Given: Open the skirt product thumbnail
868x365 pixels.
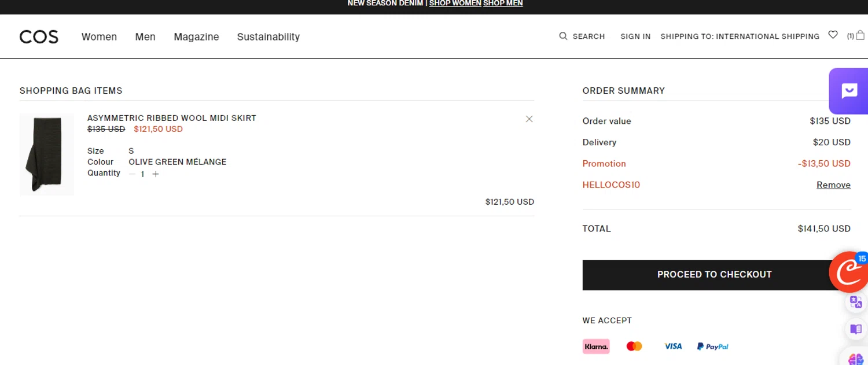Looking at the screenshot, I should (x=47, y=154).
